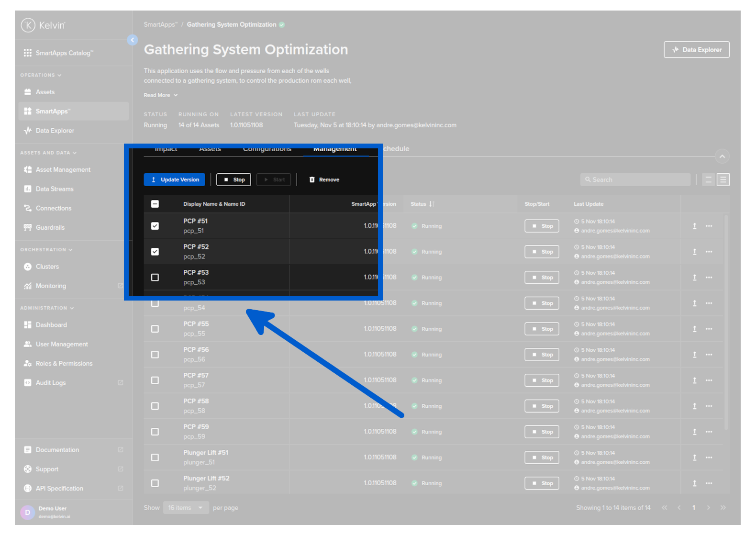The image size is (756, 536).
Task: Open the 16 items per page dropdown
Action: point(186,508)
